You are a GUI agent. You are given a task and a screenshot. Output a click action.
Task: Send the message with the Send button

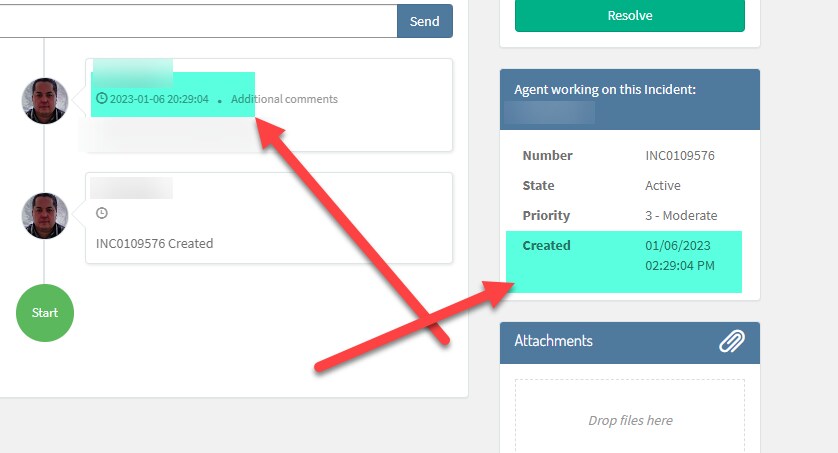pyautogui.click(x=425, y=21)
